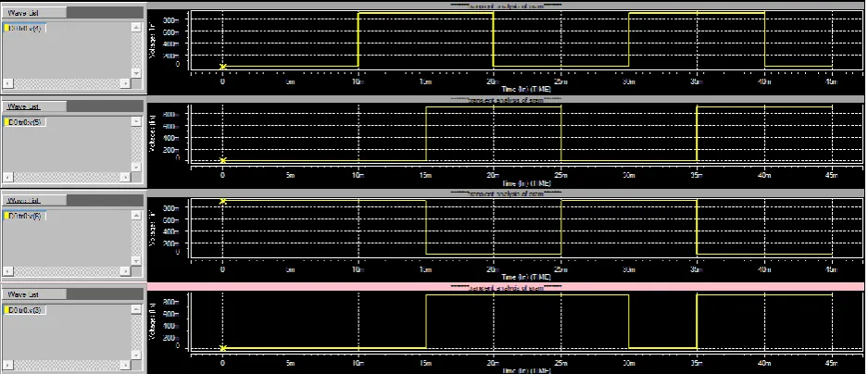868x374 pixels.
Task: Click the Voltage axis label of the v(3) plot
Action: (151, 323)
